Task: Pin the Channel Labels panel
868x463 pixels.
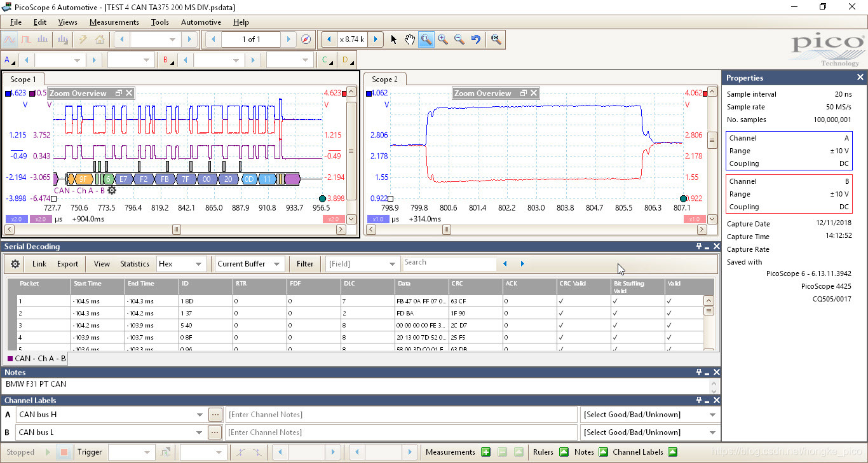Action: point(699,400)
